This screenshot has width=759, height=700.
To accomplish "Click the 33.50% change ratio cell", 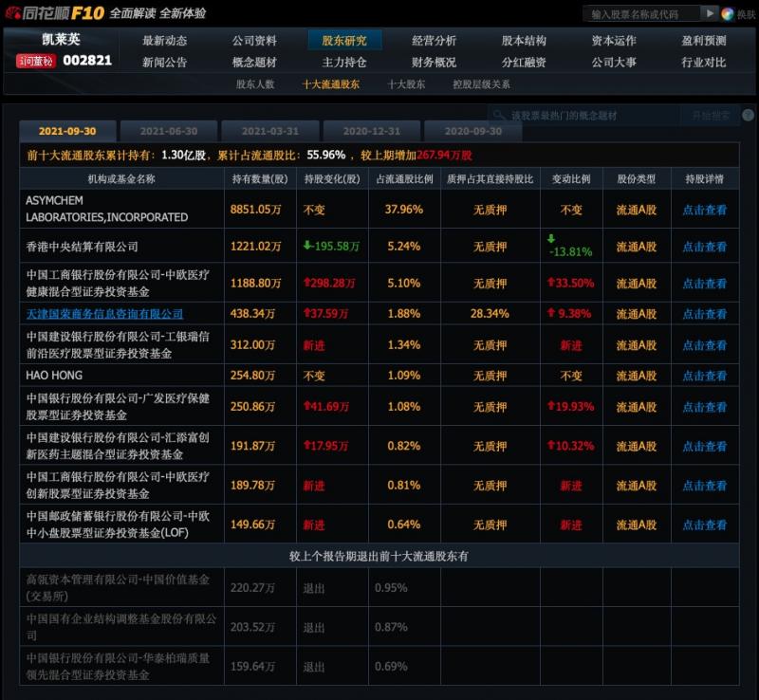I will (x=571, y=284).
